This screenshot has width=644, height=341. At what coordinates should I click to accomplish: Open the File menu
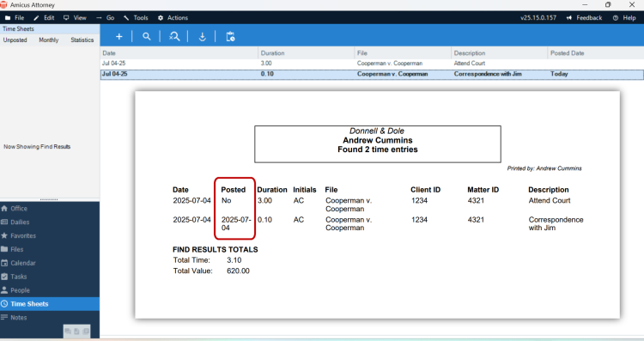pos(15,18)
